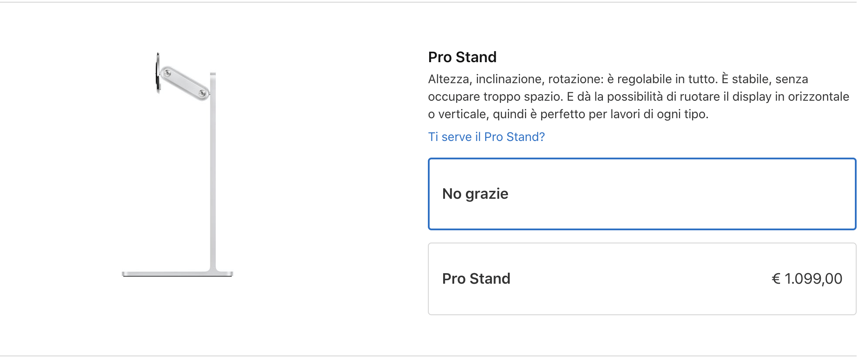
Task: Click the word "orizzontale" in the description
Action: (818, 96)
